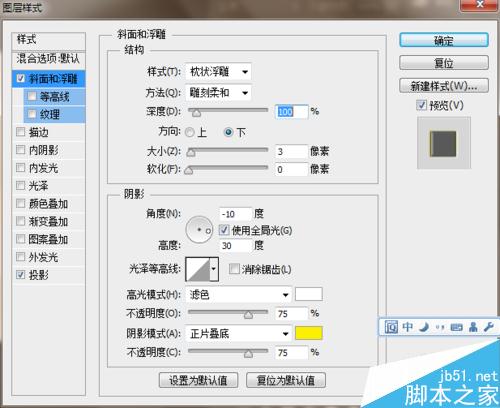This screenshot has height=408, width=500.
Task: Toggle the 斜面和浮雕 checkbox
Action: (21, 79)
